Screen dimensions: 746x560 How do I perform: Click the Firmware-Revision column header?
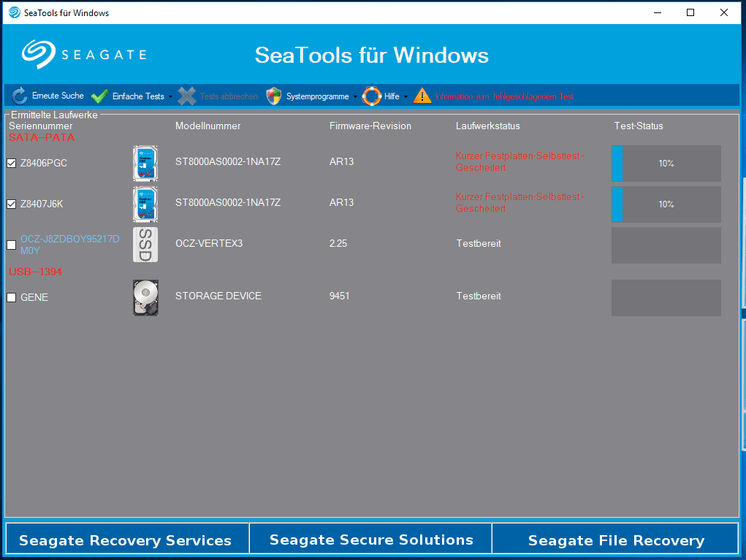(370, 126)
